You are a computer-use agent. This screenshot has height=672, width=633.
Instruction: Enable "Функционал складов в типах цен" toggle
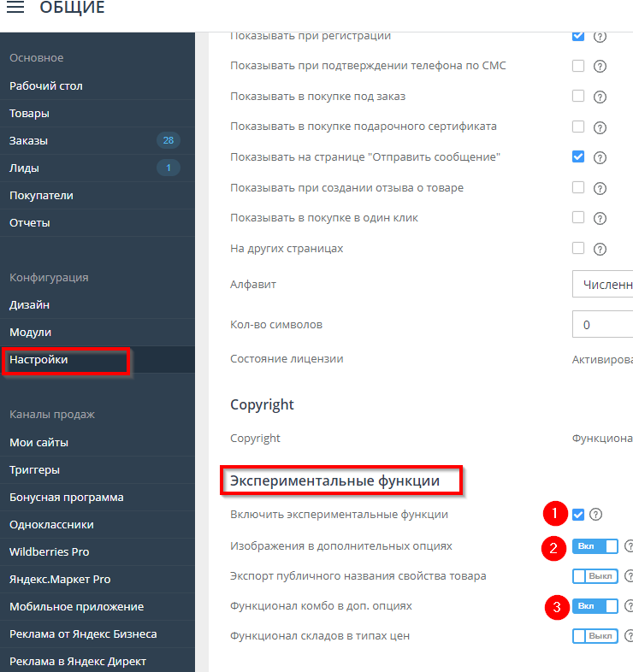click(595, 636)
